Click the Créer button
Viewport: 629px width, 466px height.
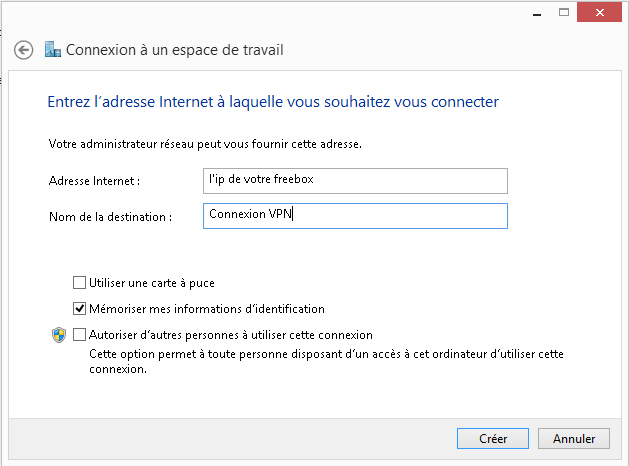coord(493,438)
